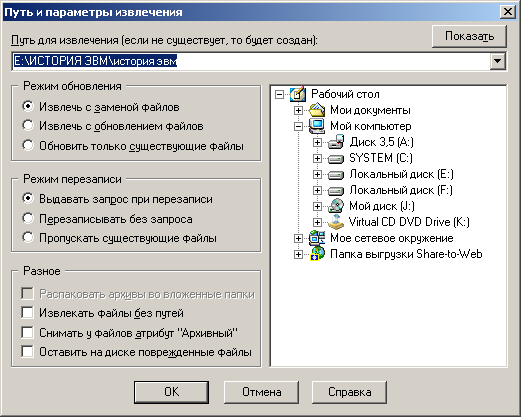Image resolution: width=521 pixels, height=417 pixels.
Task: Click the Virtual CD DVD Drive (K:) icon
Action: pyautogui.click(x=336, y=222)
